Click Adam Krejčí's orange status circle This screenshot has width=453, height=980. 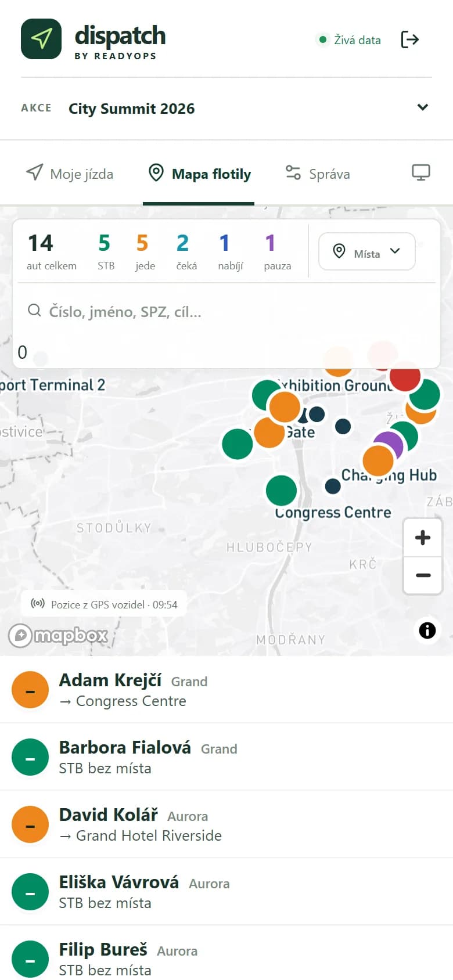30,690
